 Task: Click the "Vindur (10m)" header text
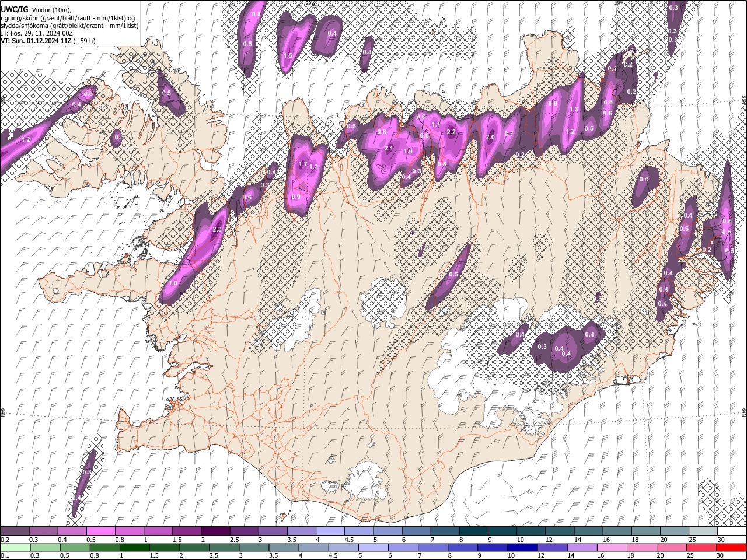point(50,10)
